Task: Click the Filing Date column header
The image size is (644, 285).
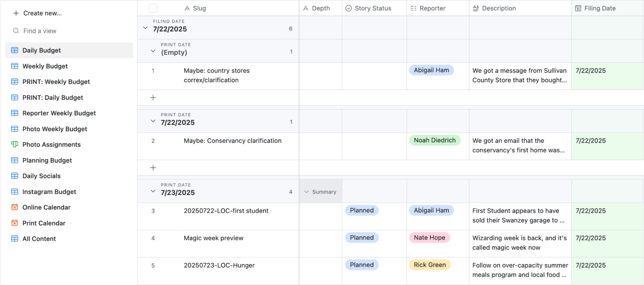Action: pyautogui.click(x=608, y=8)
